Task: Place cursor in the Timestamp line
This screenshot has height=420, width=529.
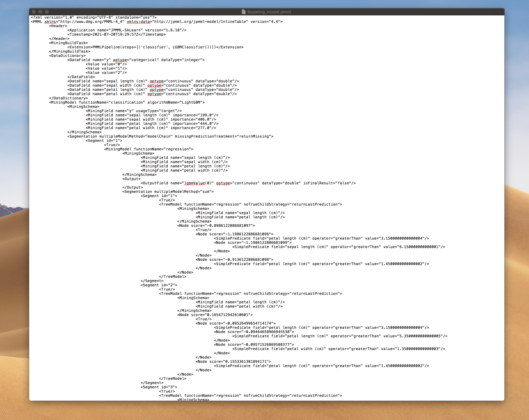Action: pyautogui.click(x=116, y=34)
